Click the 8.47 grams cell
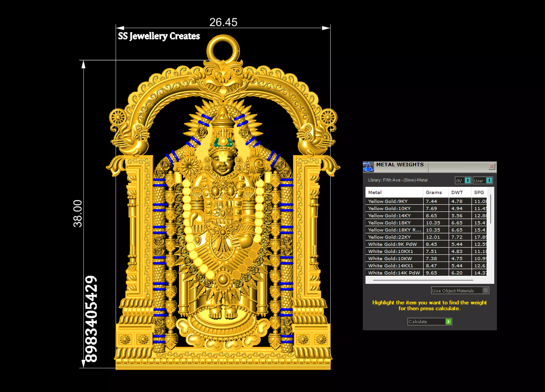545x392 pixels. click(436, 266)
